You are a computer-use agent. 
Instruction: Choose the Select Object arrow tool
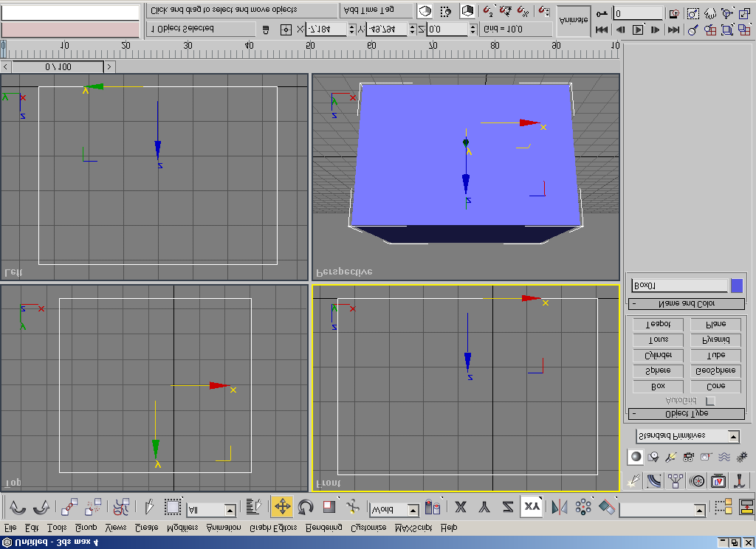pos(149,507)
